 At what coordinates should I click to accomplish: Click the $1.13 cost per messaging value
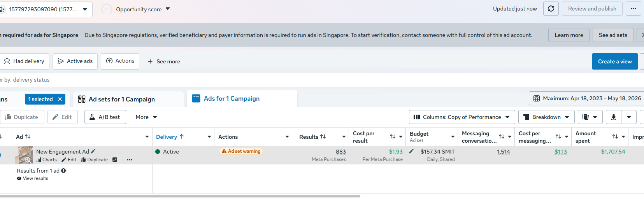click(561, 152)
